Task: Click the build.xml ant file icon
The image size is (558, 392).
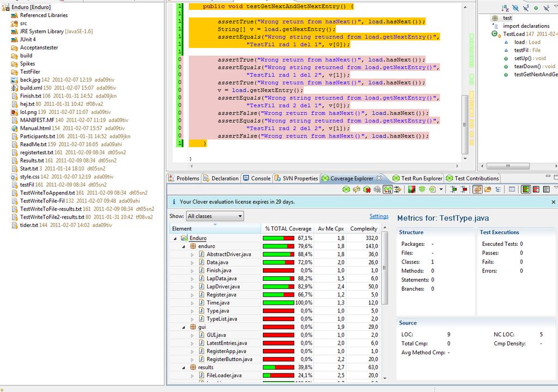Action: (x=14, y=88)
